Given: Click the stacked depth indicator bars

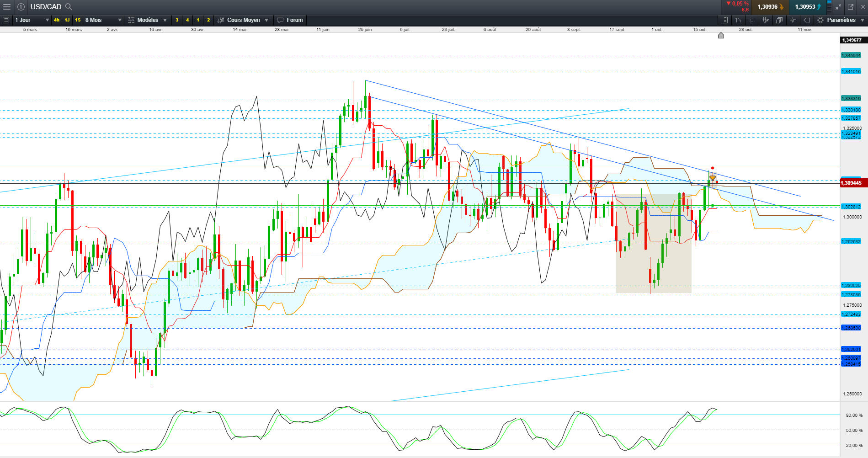Looking at the screenshot, I should 829,7.
